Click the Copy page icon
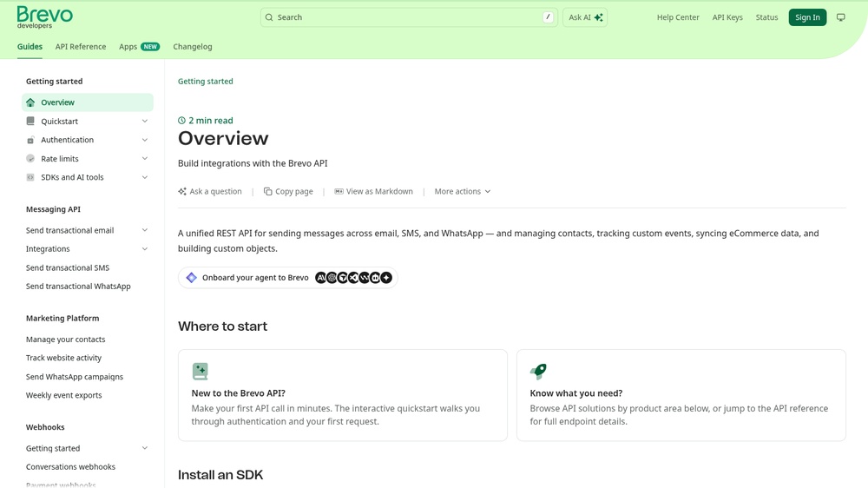The width and height of the screenshot is (868, 488). tap(268, 191)
